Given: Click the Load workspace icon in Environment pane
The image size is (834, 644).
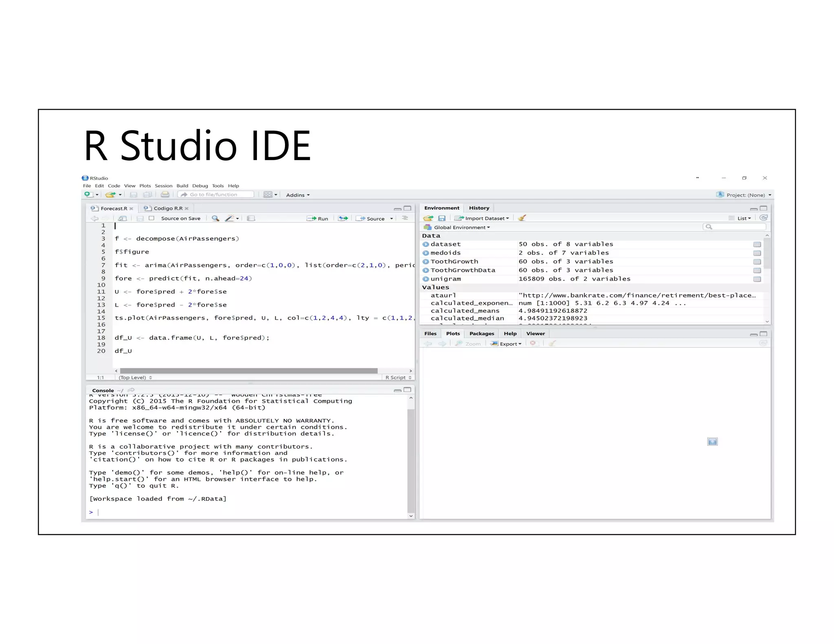Looking at the screenshot, I should 428,218.
